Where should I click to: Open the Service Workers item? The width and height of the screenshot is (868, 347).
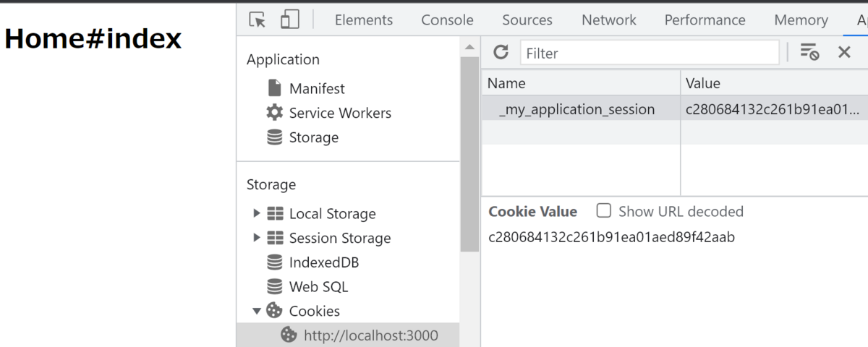(340, 113)
